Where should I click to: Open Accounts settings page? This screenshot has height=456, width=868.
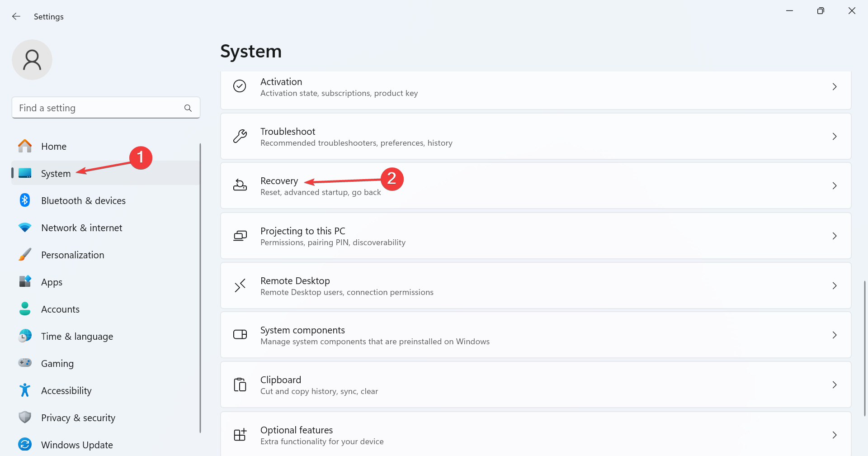pos(105,309)
